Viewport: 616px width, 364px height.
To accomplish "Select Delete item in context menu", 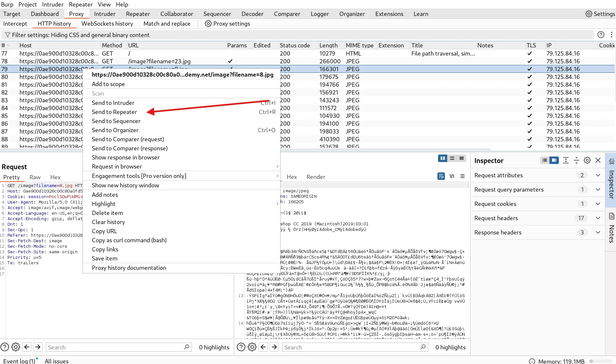I will click(x=182, y=213).
